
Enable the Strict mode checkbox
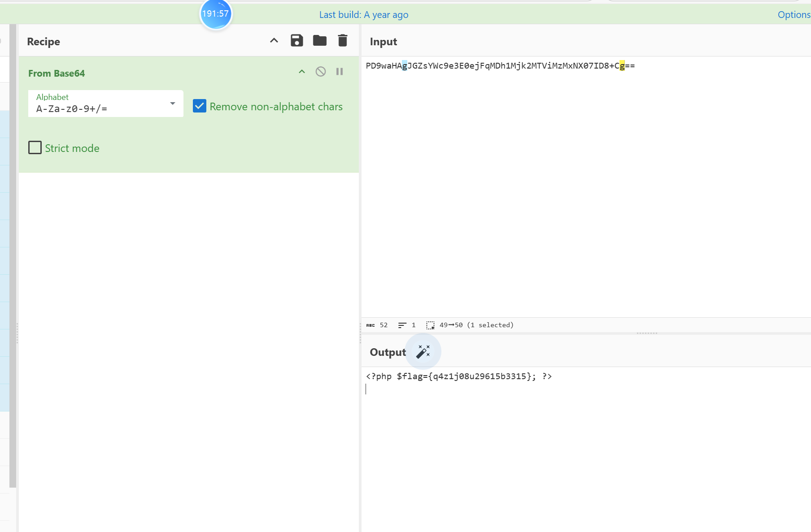pyautogui.click(x=35, y=148)
